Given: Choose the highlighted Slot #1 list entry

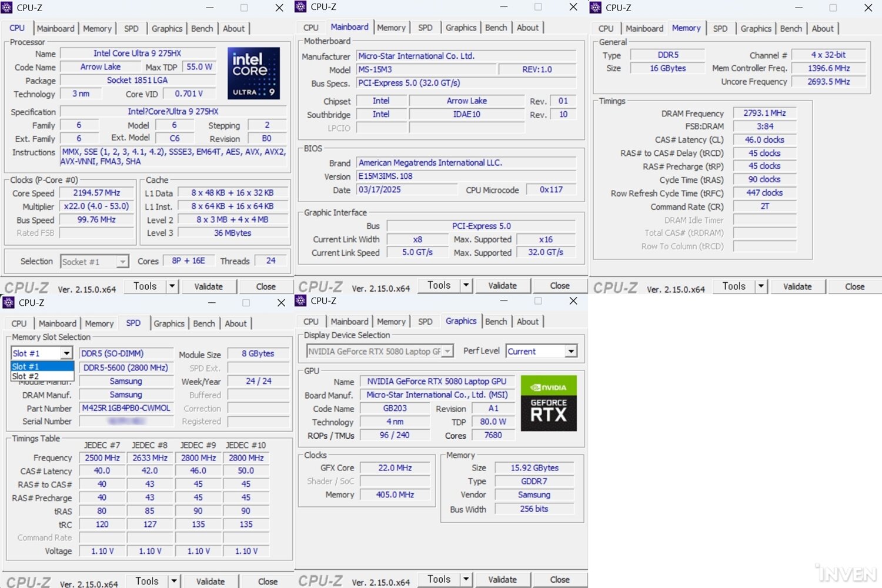Looking at the screenshot, I should pyautogui.click(x=42, y=366).
